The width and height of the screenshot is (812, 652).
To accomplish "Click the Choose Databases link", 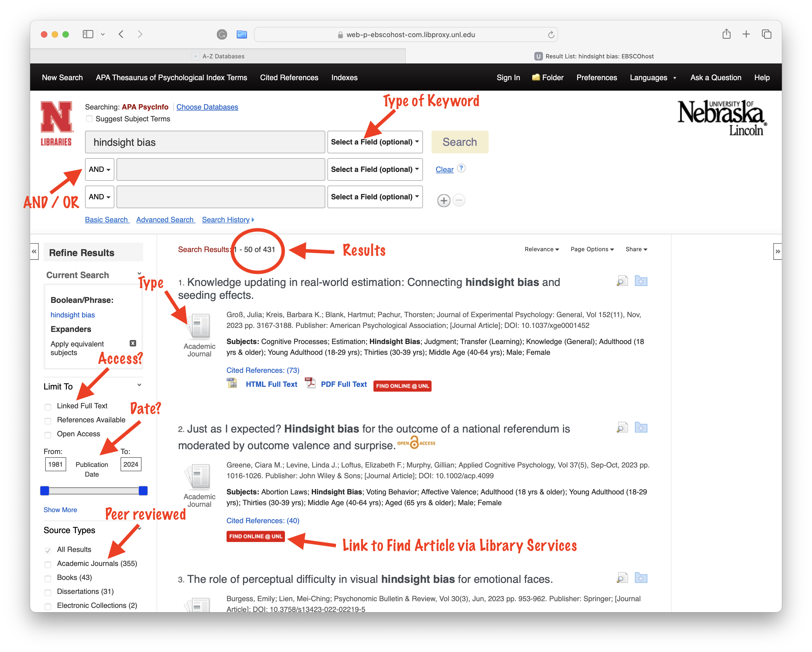I will (x=207, y=107).
